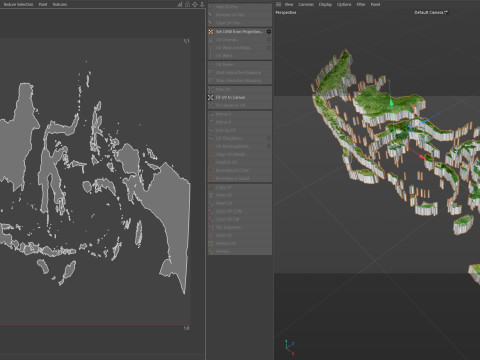Viewport: 480px width, 360px height.
Task: Open UV Unwrap options gear
Action: coord(269,40)
